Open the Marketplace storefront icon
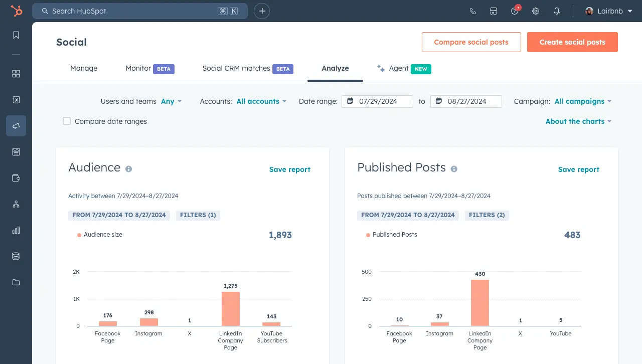Viewport: 642px width, 364px height. coord(494,11)
